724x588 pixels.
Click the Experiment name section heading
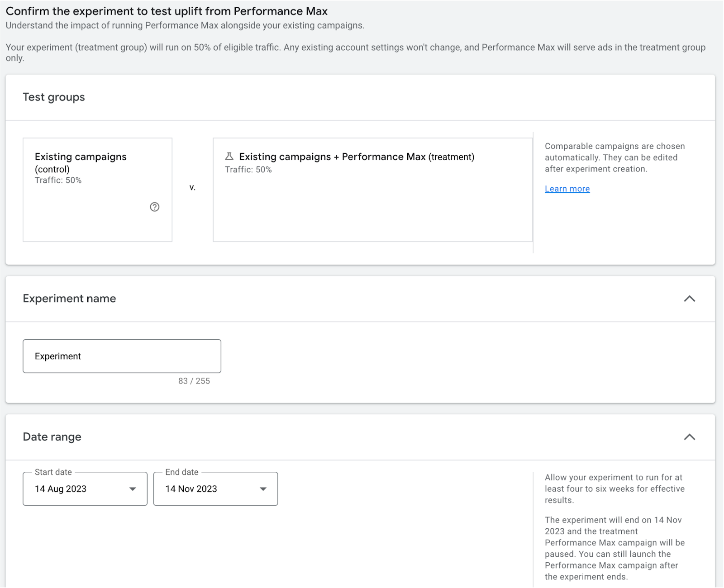(69, 299)
